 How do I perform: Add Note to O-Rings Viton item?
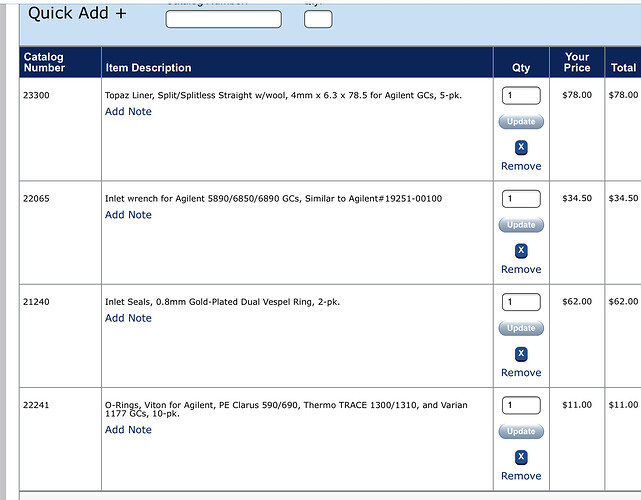pos(128,430)
